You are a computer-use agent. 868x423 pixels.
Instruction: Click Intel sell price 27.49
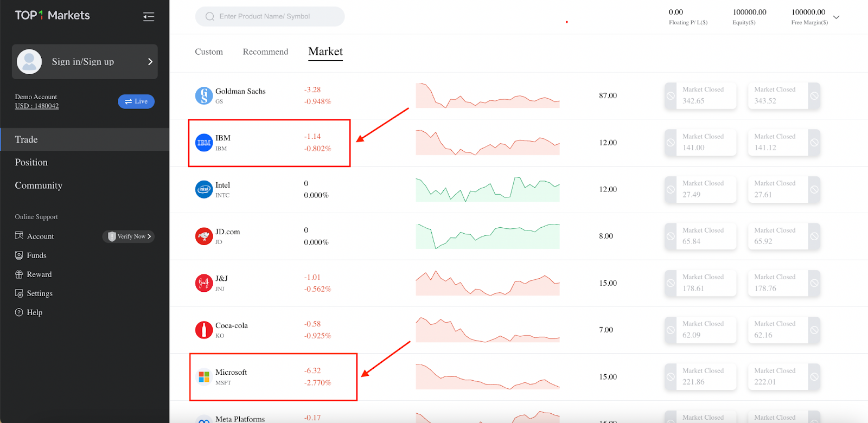click(x=691, y=195)
